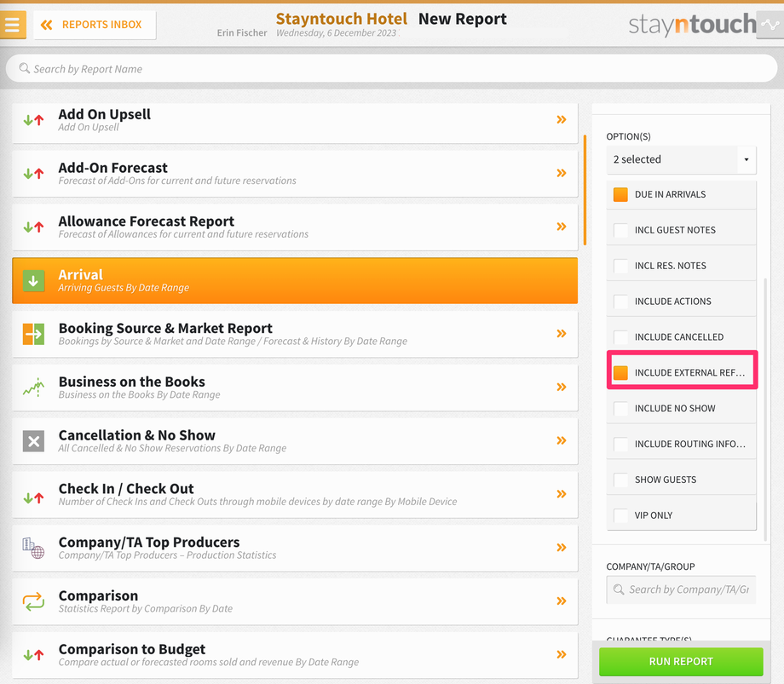Image resolution: width=784 pixels, height=684 pixels.
Task: Uncheck the Due In Arrivals option
Action: (x=620, y=194)
